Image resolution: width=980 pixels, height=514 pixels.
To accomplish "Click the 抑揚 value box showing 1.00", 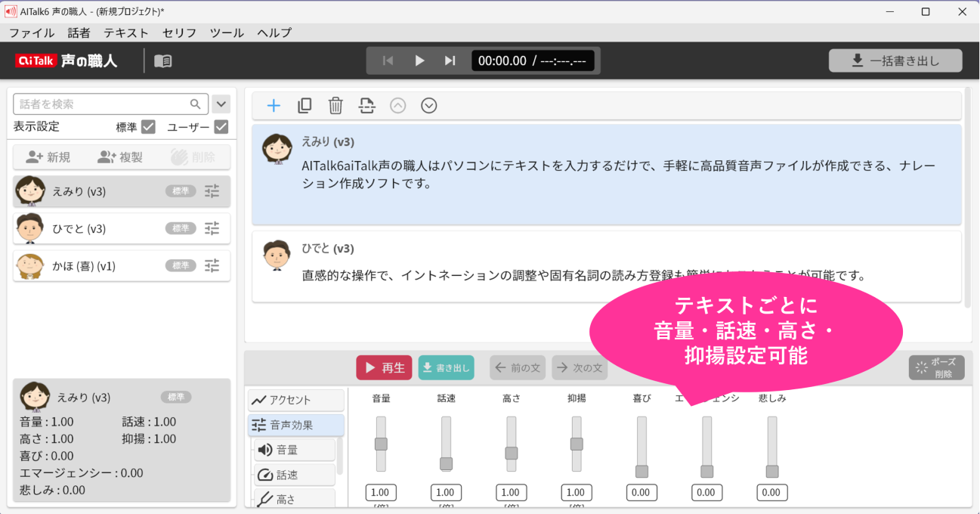I will (577, 493).
